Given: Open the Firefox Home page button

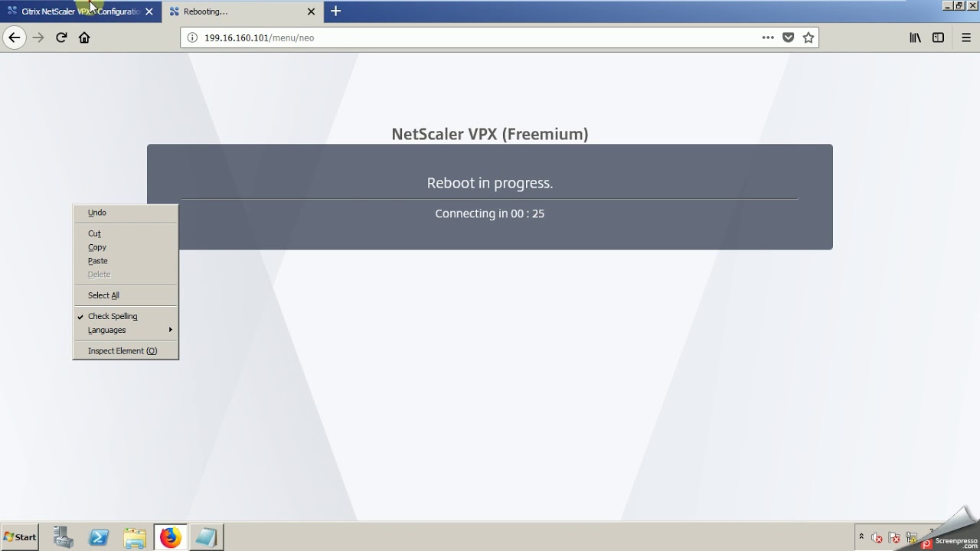Looking at the screenshot, I should coord(84,37).
